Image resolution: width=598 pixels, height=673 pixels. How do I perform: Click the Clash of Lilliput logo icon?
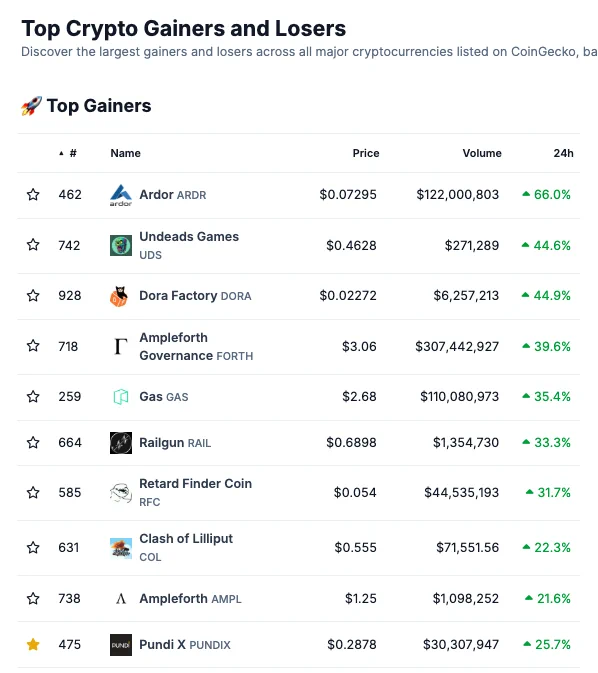[x=121, y=548]
